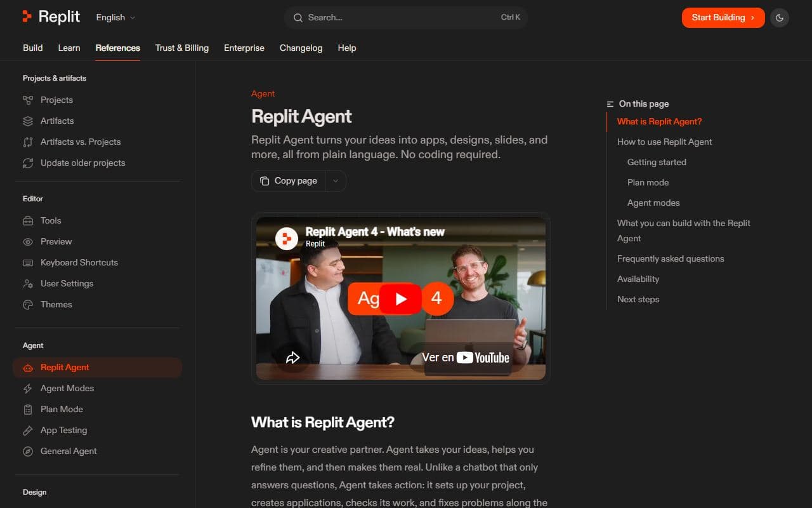The image size is (812, 508).
Task: Open the Learn tab
Action: pyautogui.click(x=69, y=48)
